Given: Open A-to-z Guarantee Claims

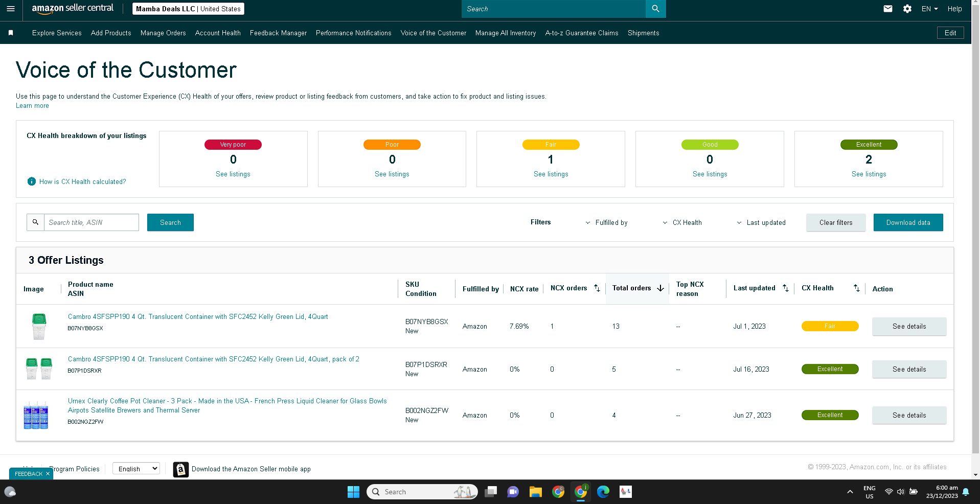Looking at the screenshot, I should tap(582, 33).
